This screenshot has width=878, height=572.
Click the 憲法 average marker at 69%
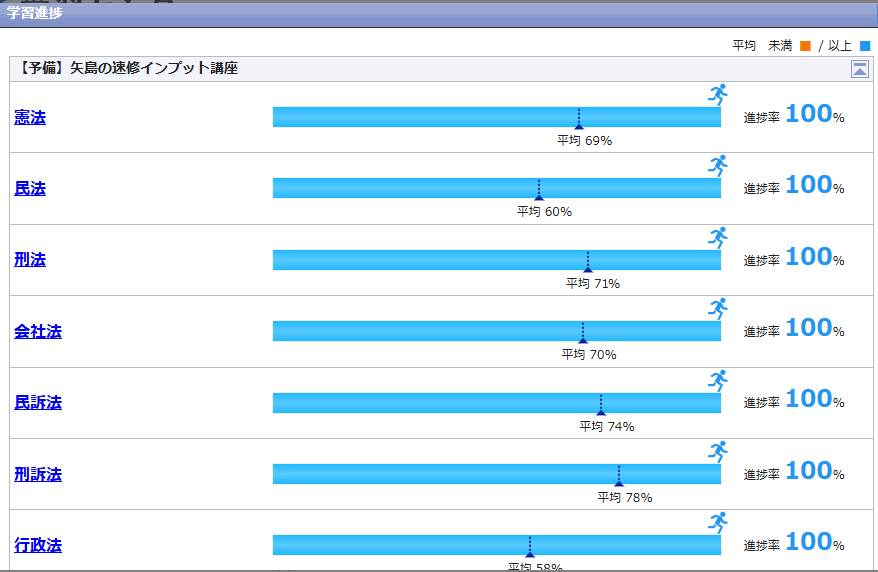coord(578,123)
